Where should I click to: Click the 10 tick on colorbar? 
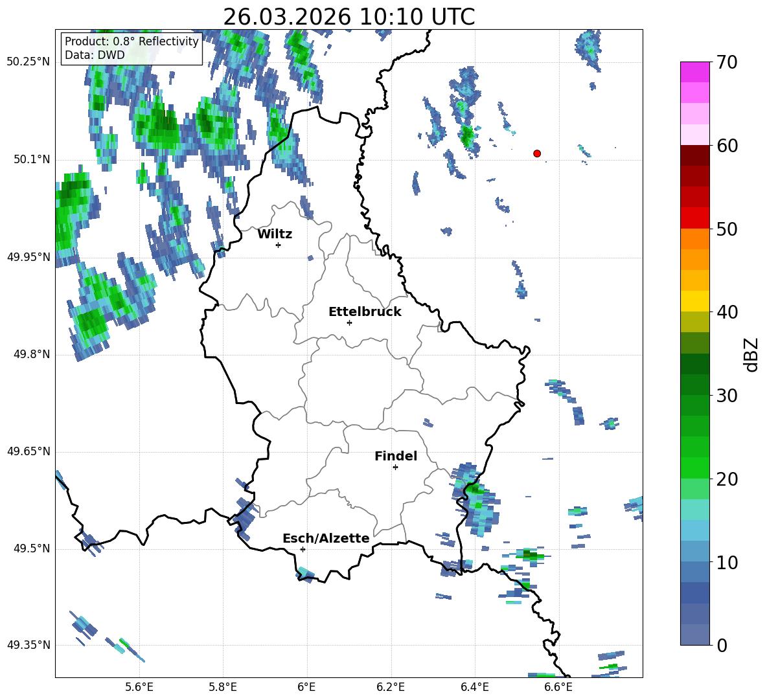[x=727, y=562]
